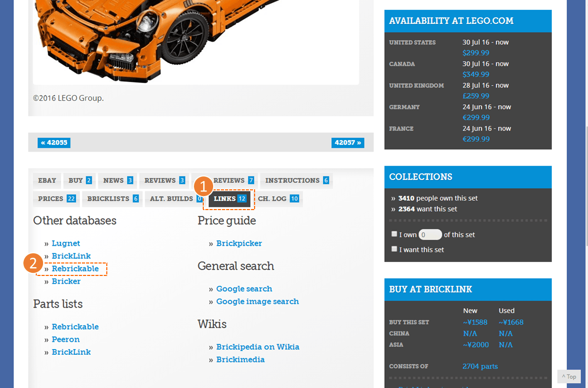Go to previous set 42055
Viewport: 588px width, 388px height.
coord(54,143)
